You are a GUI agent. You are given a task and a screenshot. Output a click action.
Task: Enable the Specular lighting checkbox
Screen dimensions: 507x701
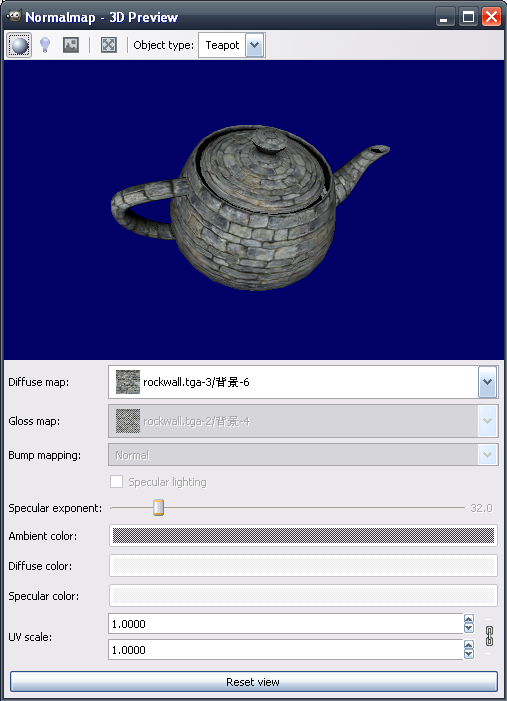click(117, 481)
